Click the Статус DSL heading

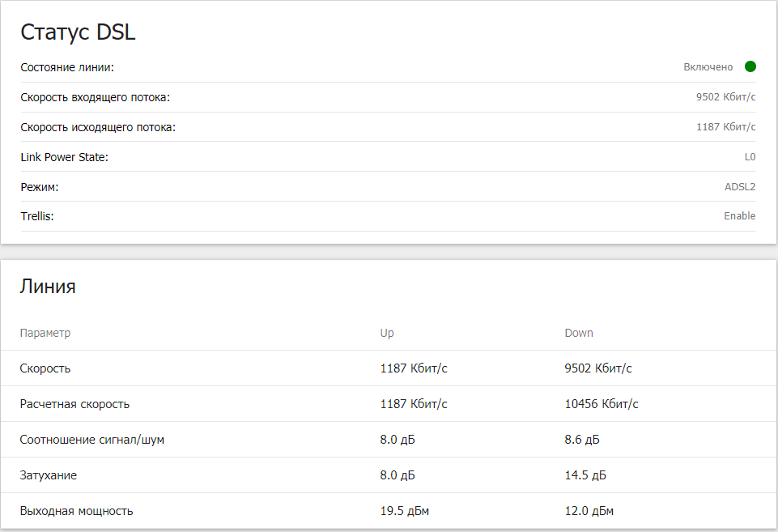78,32
